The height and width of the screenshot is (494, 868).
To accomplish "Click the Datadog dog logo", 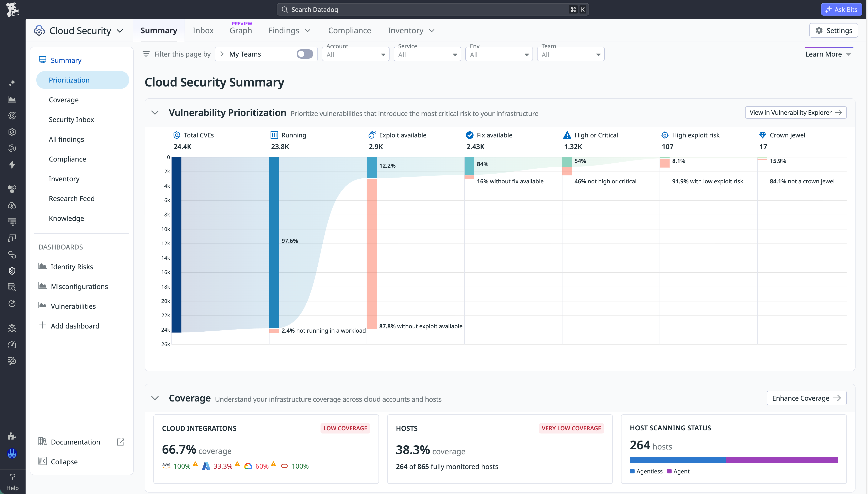I will click(x=12, y=9).
